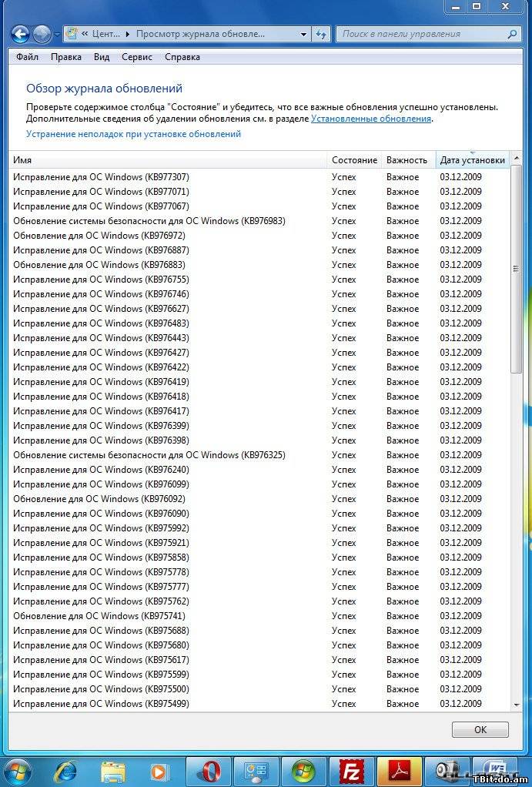Open Windows Explorer folder icon in taskbar

[x=113, y=772]
